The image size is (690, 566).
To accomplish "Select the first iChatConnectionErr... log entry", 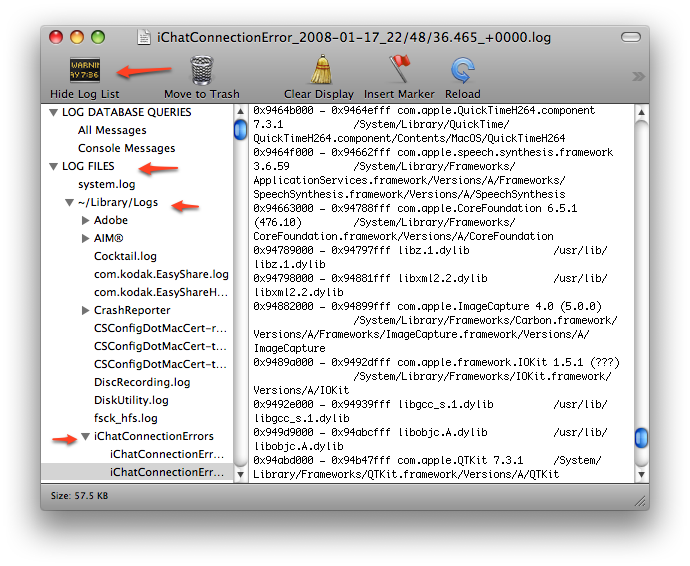I will [x=167, y=454].
